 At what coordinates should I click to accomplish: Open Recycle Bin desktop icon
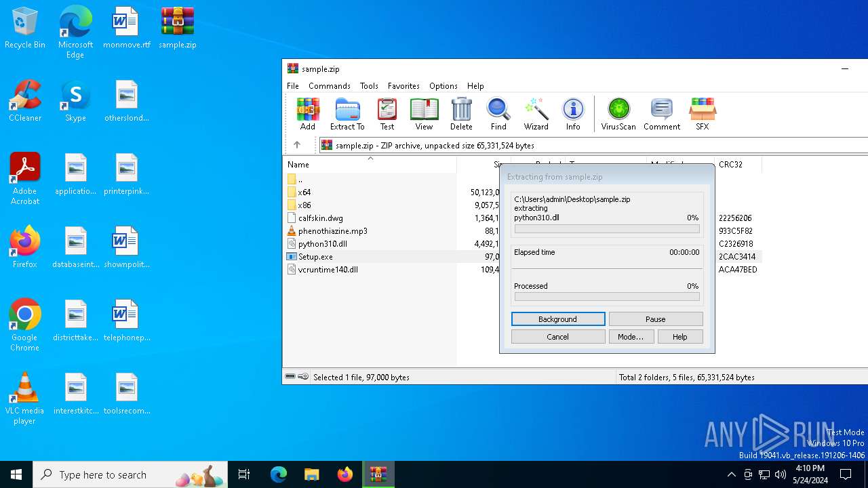[25, 28]
